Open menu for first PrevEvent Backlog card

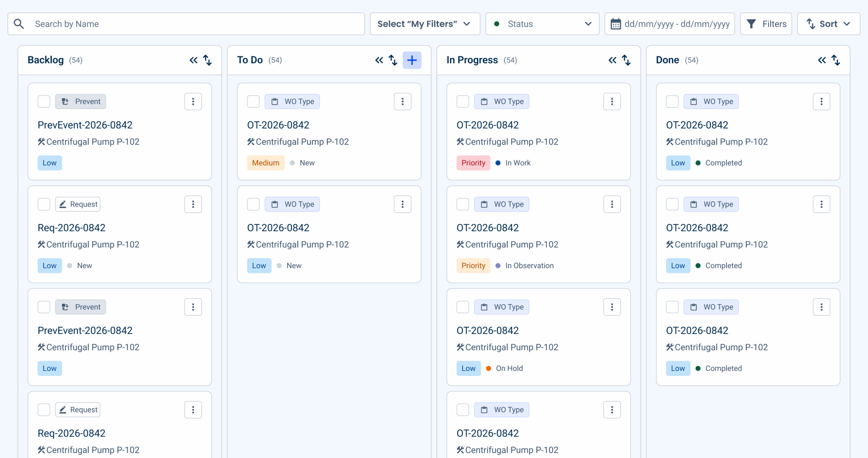[193, 102]
